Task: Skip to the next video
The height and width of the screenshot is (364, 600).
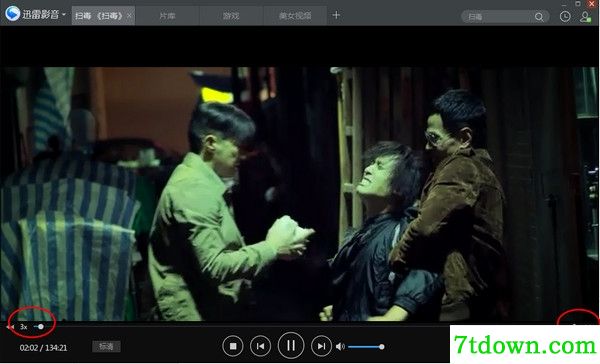Action: coord(321,346)
